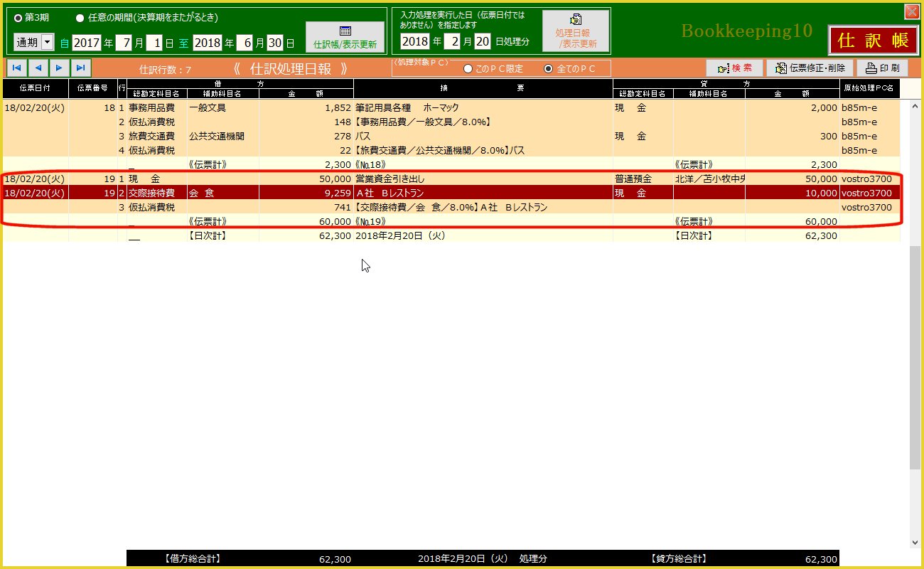
Task: Click the processing day 20 field
Action: (x=483, y=41)
